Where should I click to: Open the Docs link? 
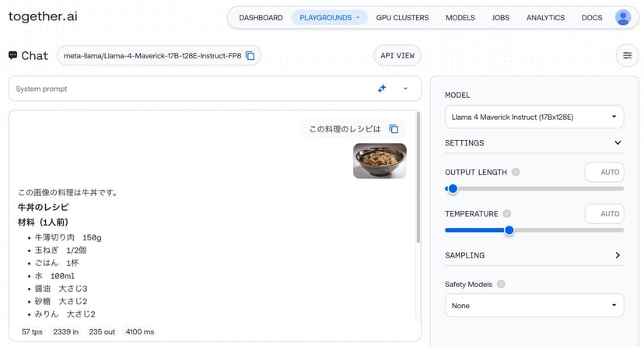tap(592, 17)
